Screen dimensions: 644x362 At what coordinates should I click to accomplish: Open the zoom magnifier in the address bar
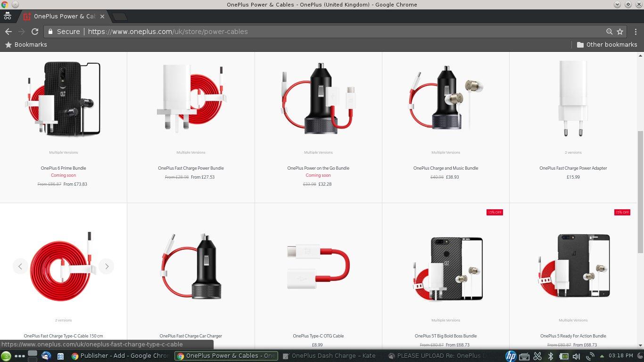[609, 32]
